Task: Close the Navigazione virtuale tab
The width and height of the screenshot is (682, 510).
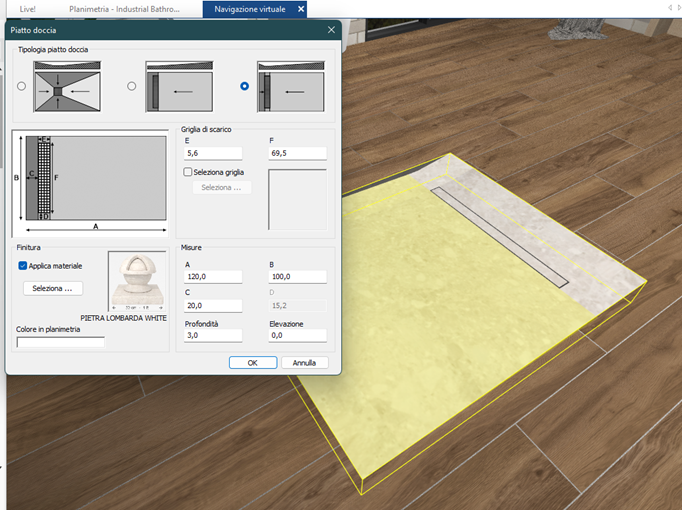Action: click(301, 9)
